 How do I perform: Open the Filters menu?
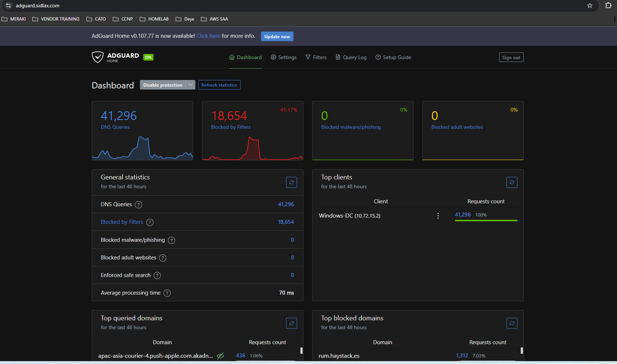coord(316,57)
